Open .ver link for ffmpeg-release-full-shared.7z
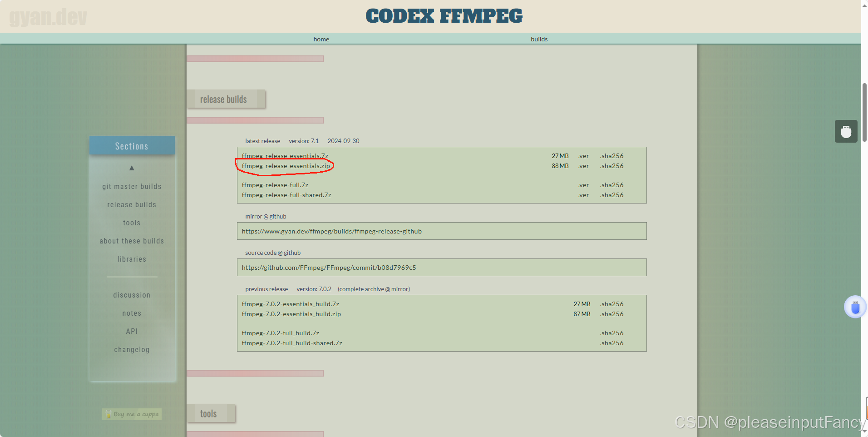868x437 pixels. pyautogui.click(x=583, y=195)
